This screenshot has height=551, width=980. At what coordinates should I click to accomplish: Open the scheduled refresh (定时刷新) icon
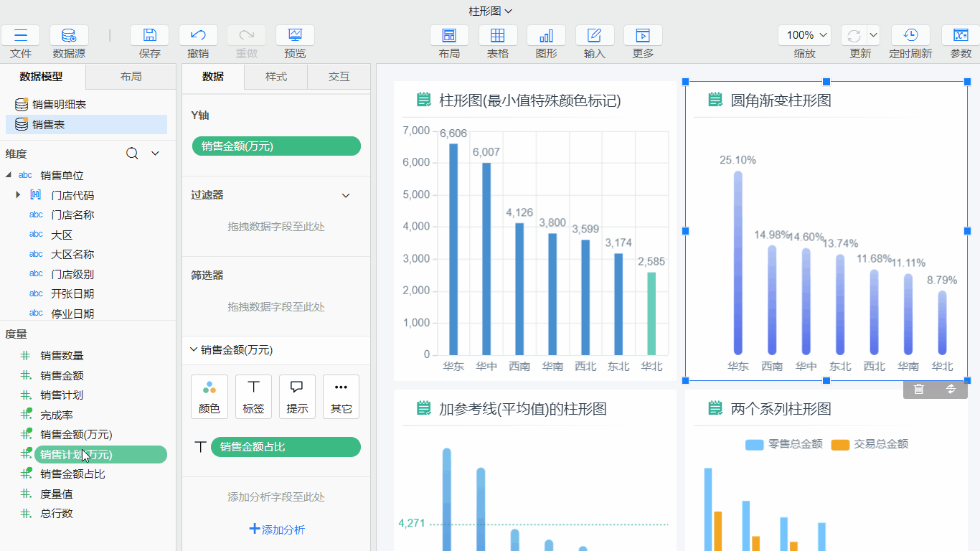(910, 36)
